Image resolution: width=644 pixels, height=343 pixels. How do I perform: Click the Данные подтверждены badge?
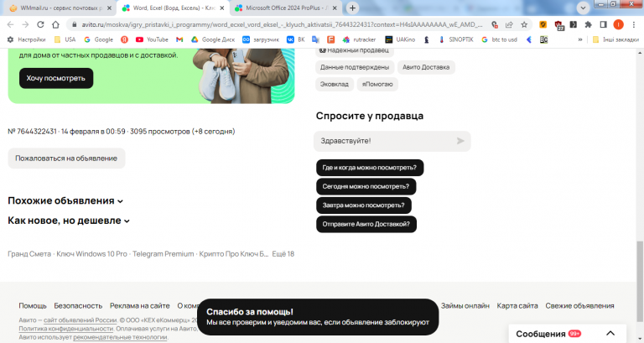pyautogui.click(x=355, y=67)
